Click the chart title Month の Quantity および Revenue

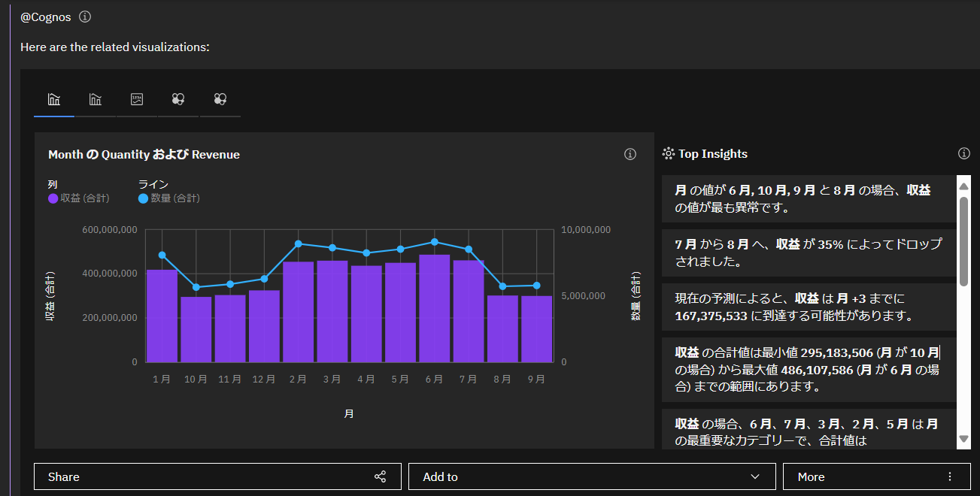point(144,154)
